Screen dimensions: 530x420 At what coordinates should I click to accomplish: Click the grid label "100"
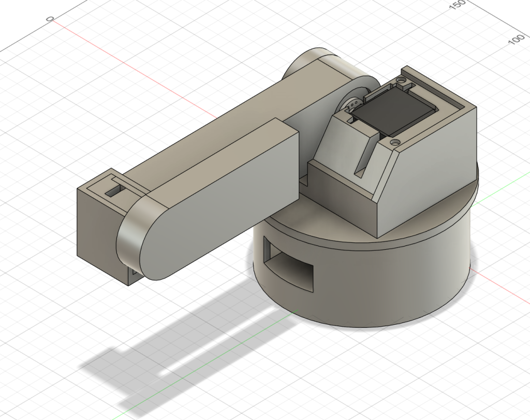click(516, 40)
